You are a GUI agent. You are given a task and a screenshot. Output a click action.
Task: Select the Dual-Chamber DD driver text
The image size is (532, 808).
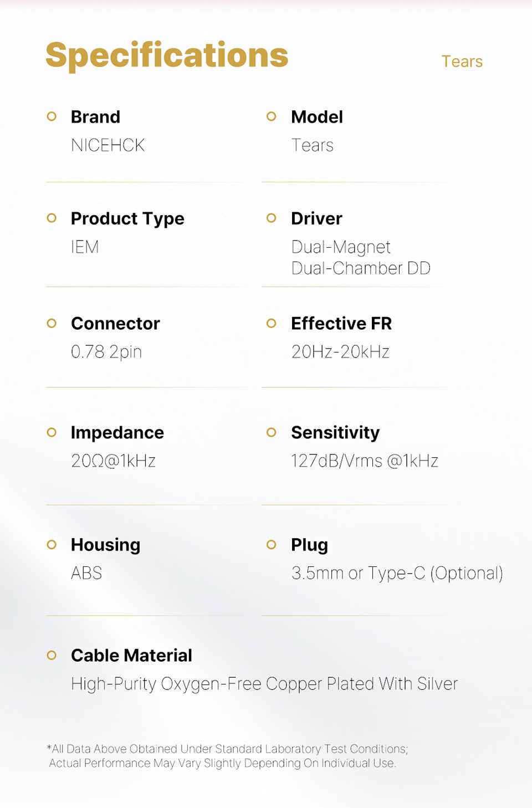coord(361,268)
